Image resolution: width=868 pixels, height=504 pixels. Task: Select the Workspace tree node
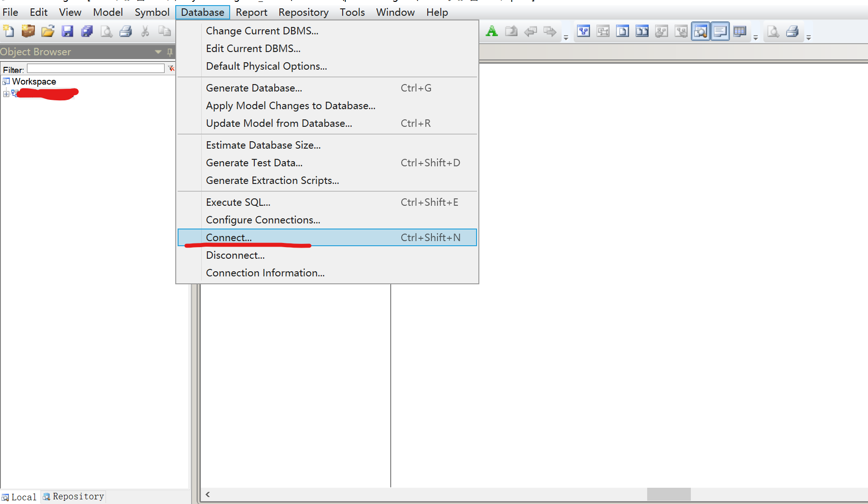click(34, 82)
